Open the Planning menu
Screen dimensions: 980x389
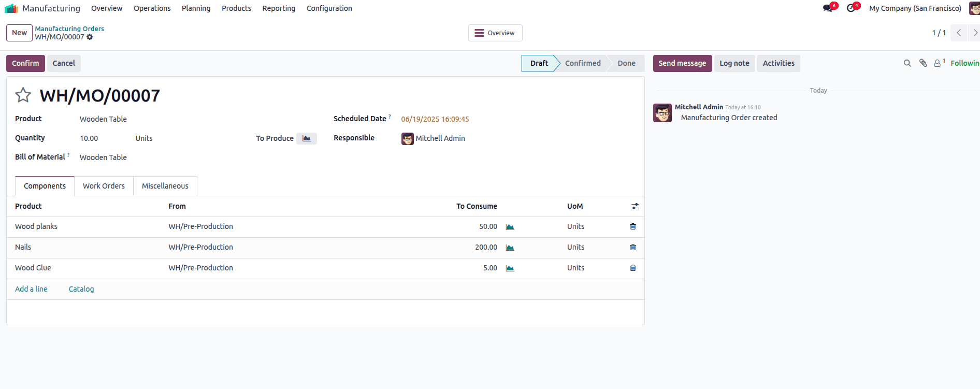[x=196, y=8]
